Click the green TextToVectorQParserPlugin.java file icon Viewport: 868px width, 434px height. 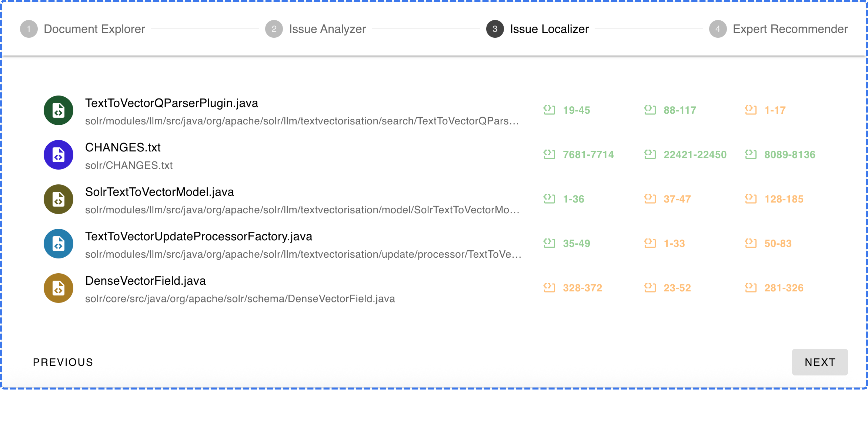pyautogui.click(x=58, y=110)
